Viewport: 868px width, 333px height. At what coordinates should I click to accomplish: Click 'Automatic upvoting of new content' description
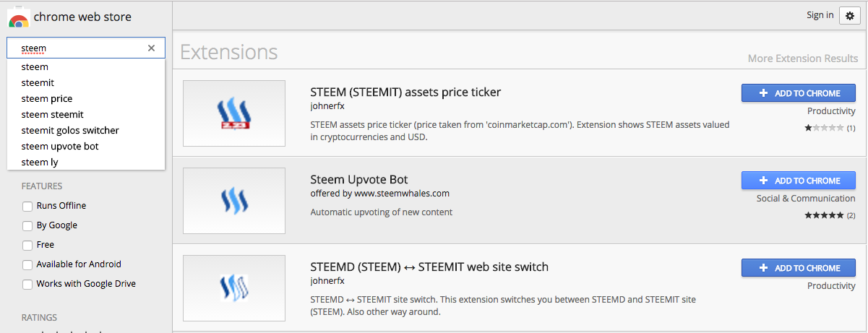pos(382,212)
